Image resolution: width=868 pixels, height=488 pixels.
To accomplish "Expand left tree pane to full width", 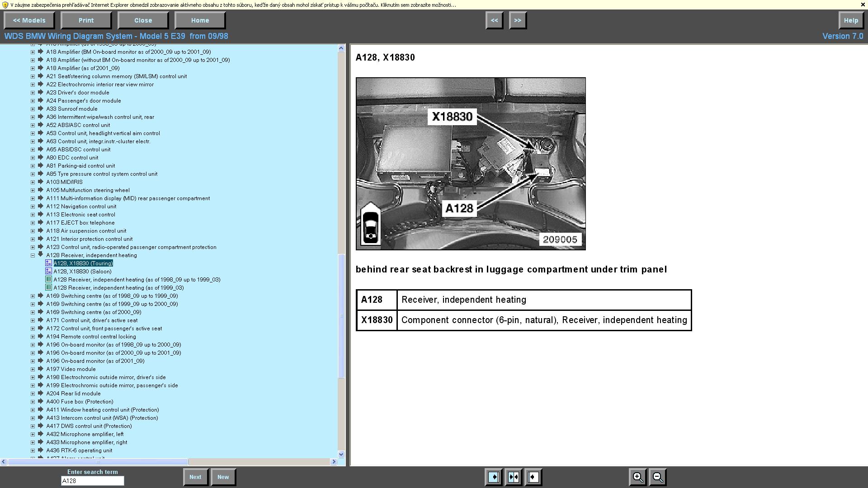I will coord(494,477).
